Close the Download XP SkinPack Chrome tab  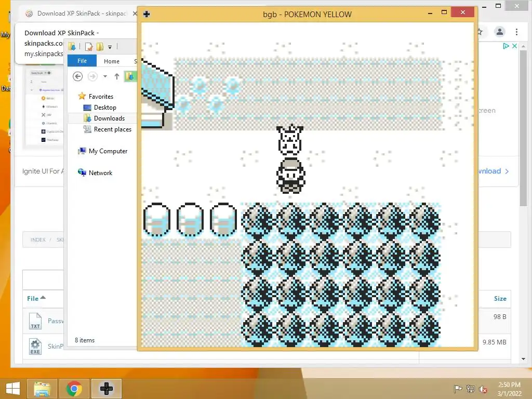click(135, 14)
